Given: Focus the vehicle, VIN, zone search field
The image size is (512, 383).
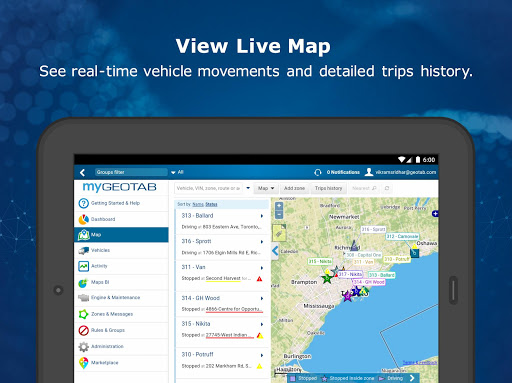Looking at the screenshot, I should point(208,188).
